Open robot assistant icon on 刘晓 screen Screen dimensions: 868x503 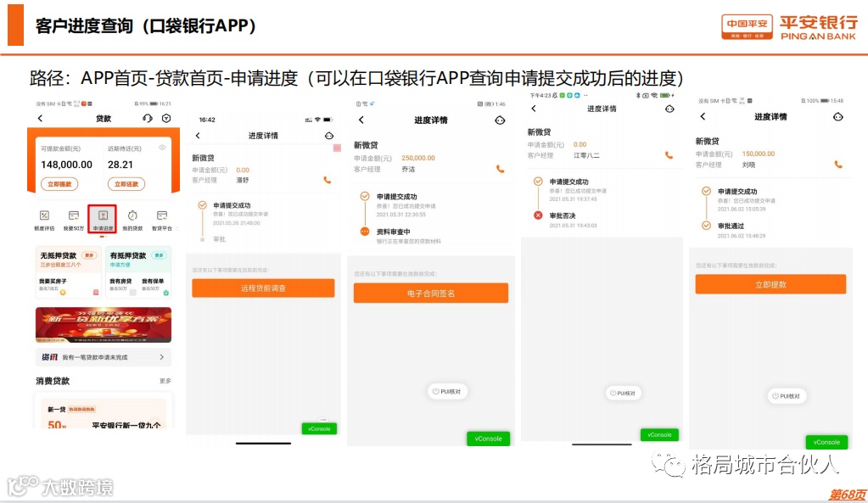pyautogui.click(x=838, y=117)
